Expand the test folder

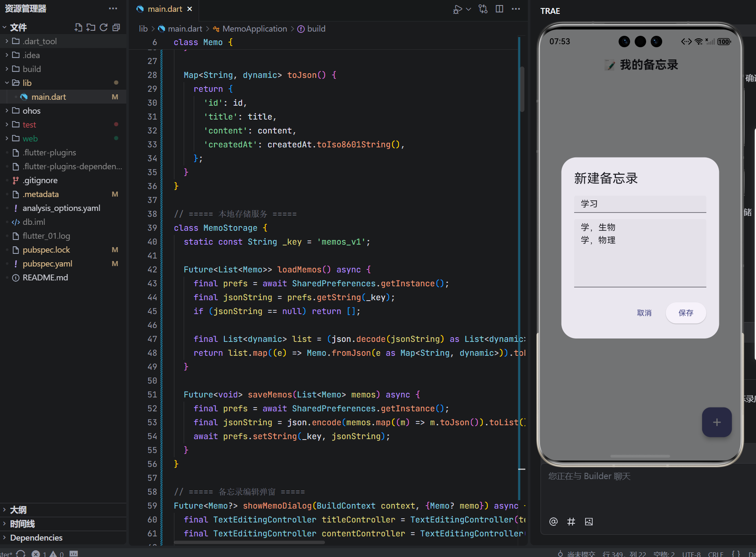pos(63,125)
